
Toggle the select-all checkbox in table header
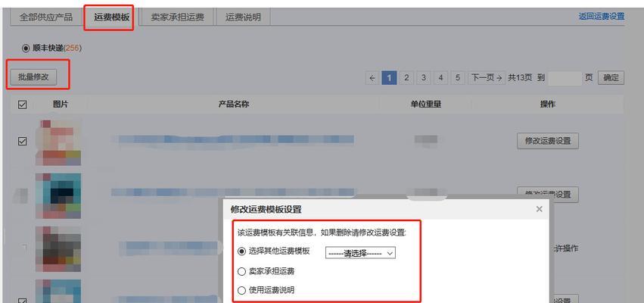pos(23,105)
